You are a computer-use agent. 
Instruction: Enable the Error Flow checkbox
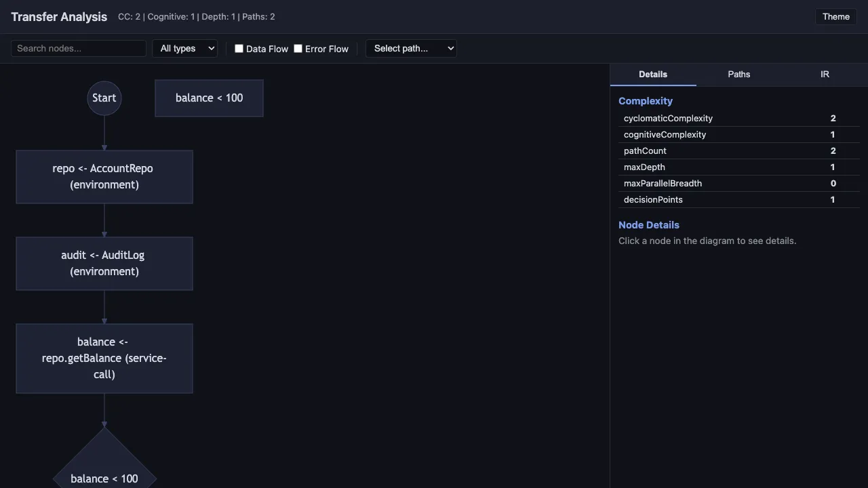tap(298, 48)
